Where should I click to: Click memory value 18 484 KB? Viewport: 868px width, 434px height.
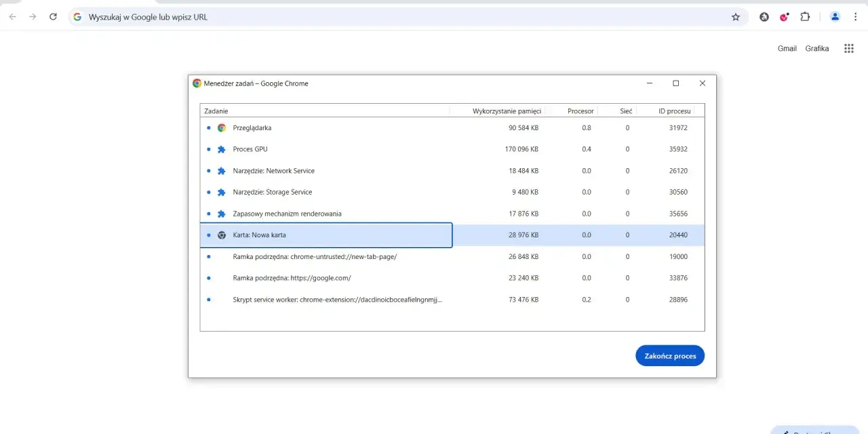[523, 171]
